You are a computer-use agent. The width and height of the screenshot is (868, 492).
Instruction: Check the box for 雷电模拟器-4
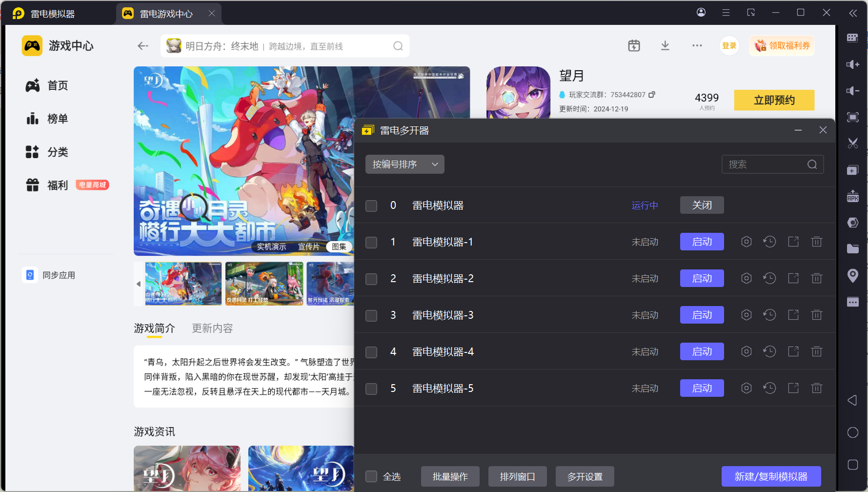[x=371, y=352]
